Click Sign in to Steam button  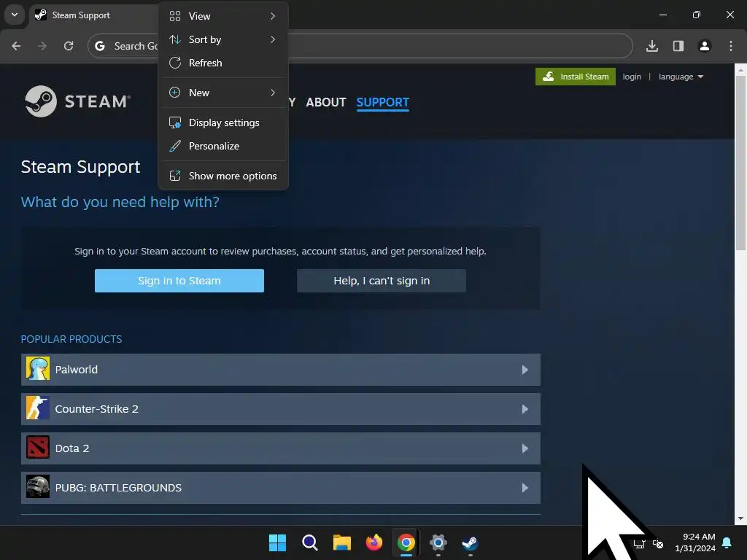tap(179, 281)
